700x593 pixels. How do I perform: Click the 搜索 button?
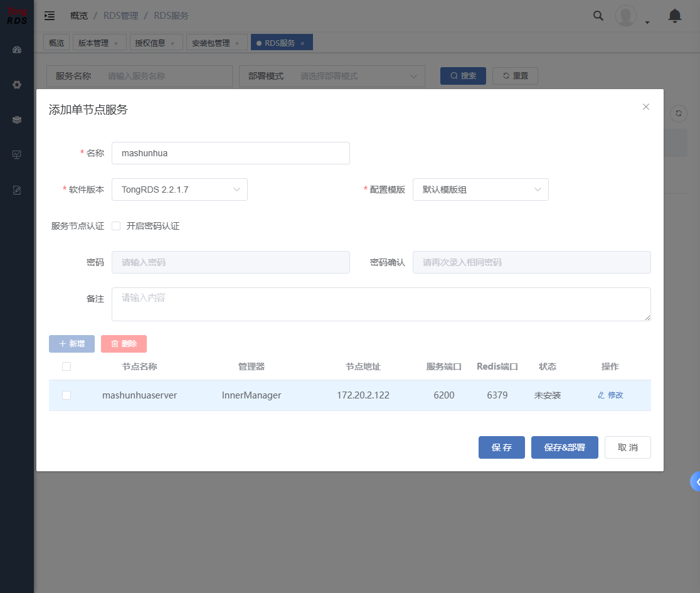[x=463, y=76]
